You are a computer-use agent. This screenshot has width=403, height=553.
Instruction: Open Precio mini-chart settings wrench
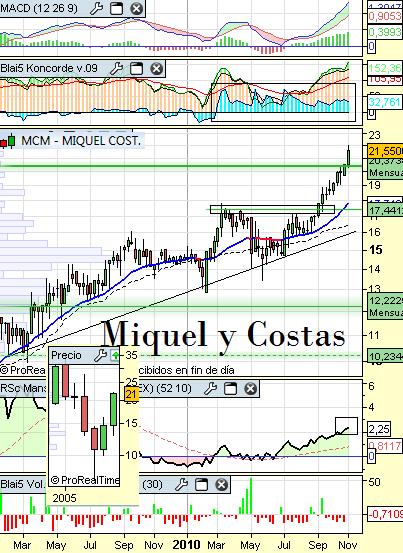point(100,355)
